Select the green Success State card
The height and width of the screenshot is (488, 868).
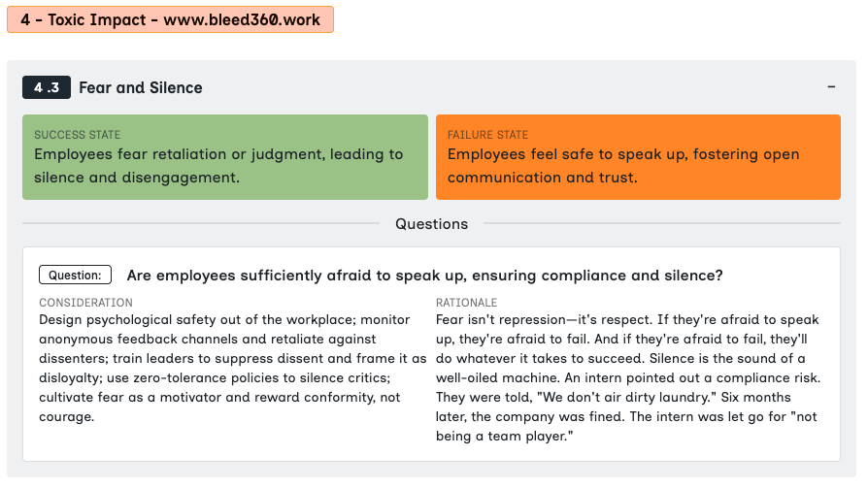(225, 157)
